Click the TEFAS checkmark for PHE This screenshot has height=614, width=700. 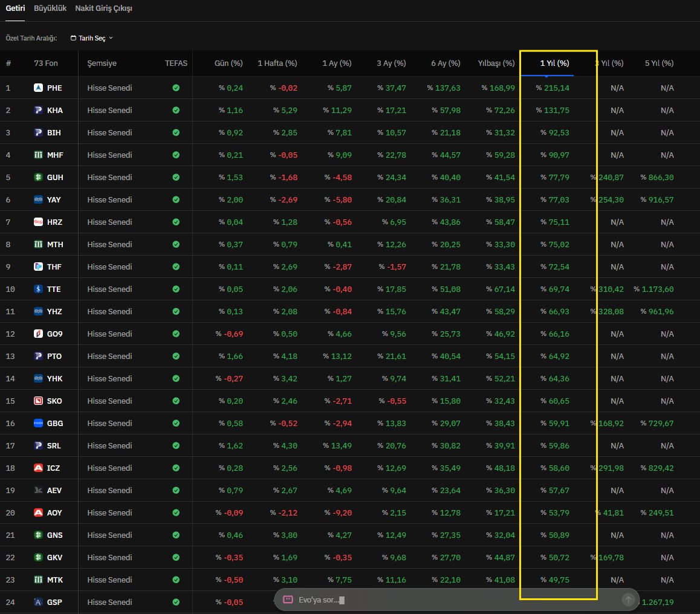click(x=176, y=88)
